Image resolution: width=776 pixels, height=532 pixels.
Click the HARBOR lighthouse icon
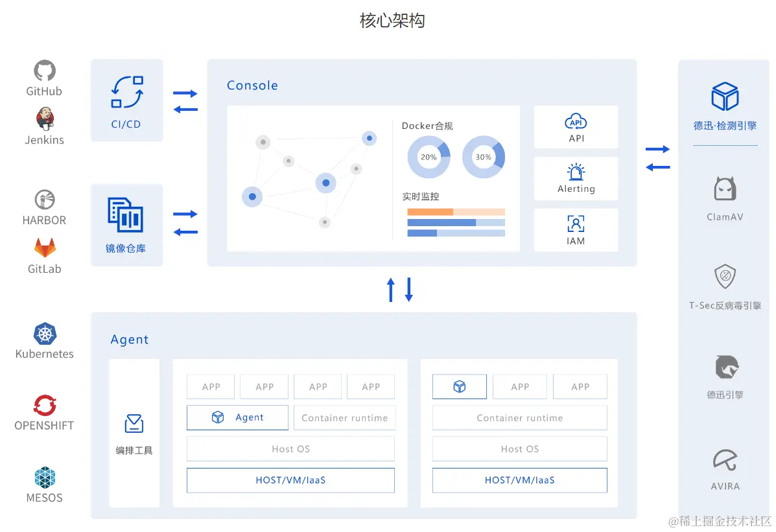tap(45, 200)
